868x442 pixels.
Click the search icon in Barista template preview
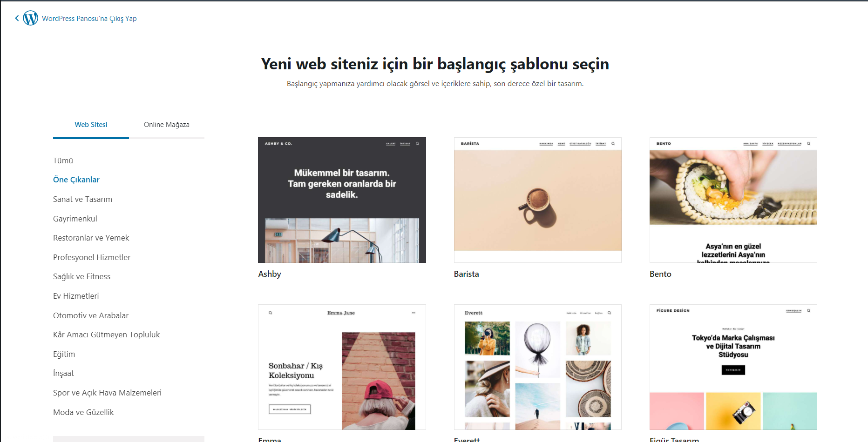pos(613,144)
